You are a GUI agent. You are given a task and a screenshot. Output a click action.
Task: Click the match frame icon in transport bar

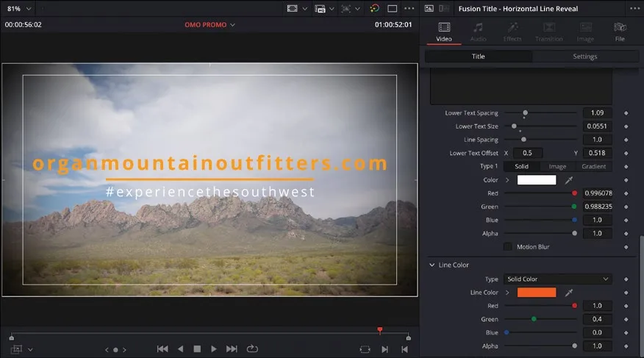click(x=365, y=349)
